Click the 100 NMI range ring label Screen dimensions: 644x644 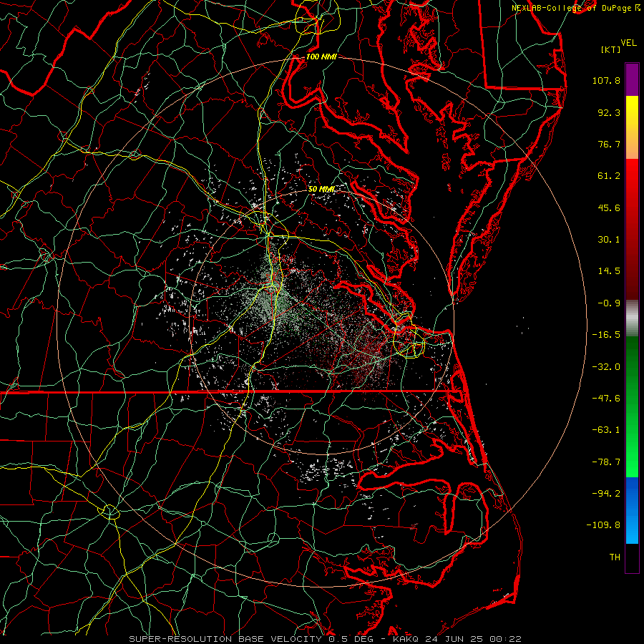[321, 57]
